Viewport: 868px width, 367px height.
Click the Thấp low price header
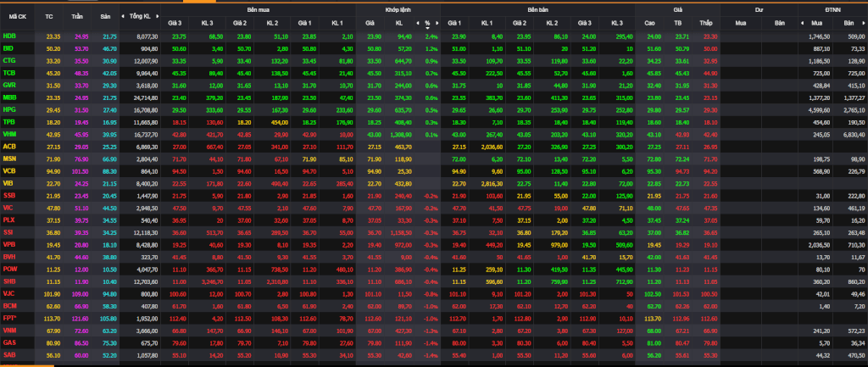pos(705,23)
